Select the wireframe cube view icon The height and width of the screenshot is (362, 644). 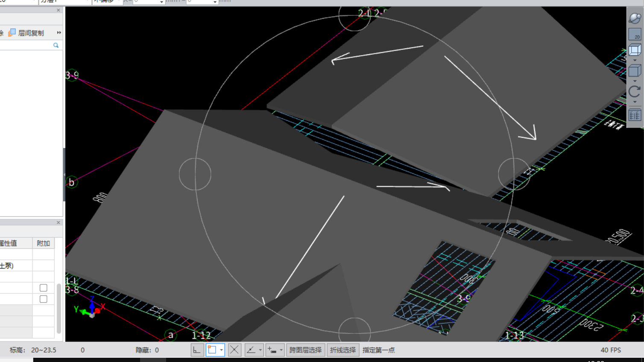click(635, 50)
